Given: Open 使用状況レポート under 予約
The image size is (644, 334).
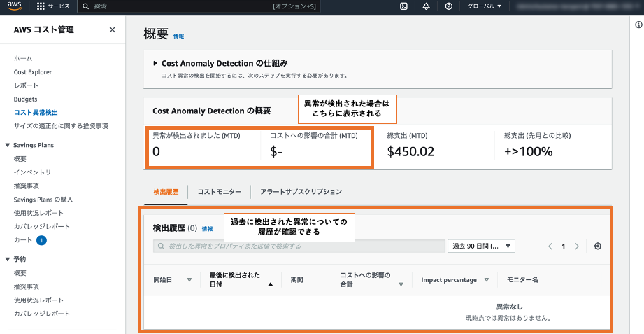Looking at the screenshot, I should (38, 300).
